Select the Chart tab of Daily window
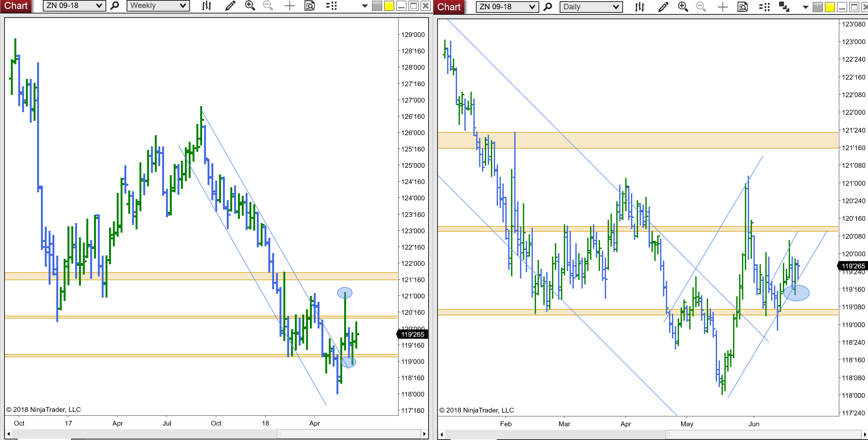Image resolution: width=868 pixels, height=440 pixels. (449, 7)
